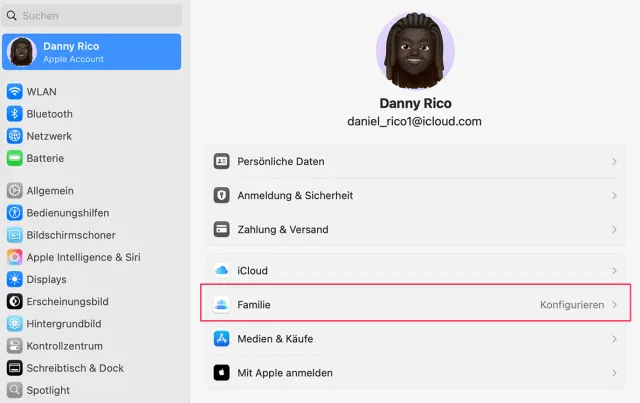Open the Allgemein gear icon
The width and height of the screenshot is (640, 403).
click(x=15, y=191)
